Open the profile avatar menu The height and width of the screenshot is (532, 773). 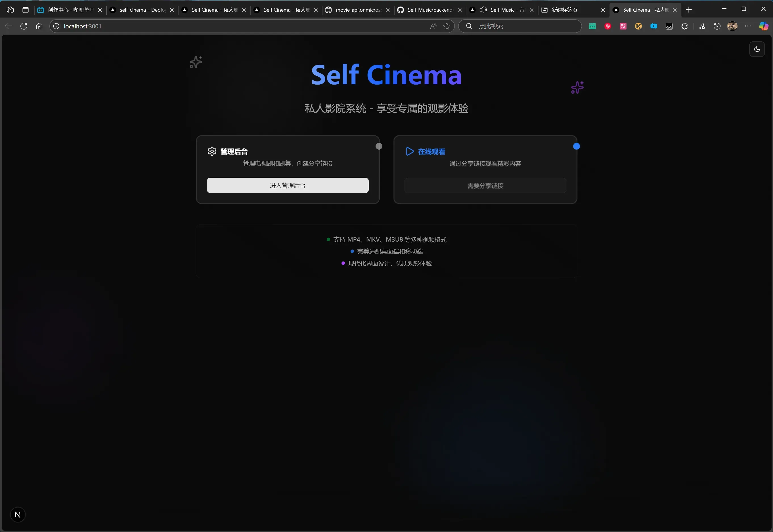[732, 26]
